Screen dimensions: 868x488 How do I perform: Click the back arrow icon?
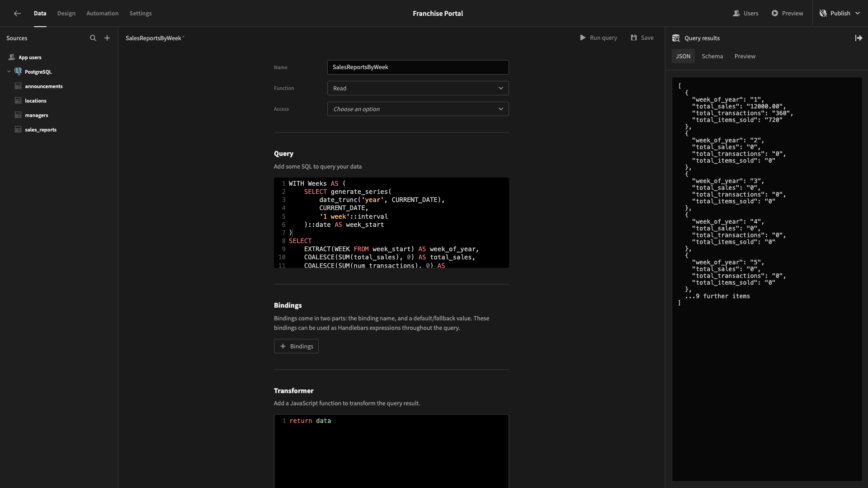[x=17, y=14]
